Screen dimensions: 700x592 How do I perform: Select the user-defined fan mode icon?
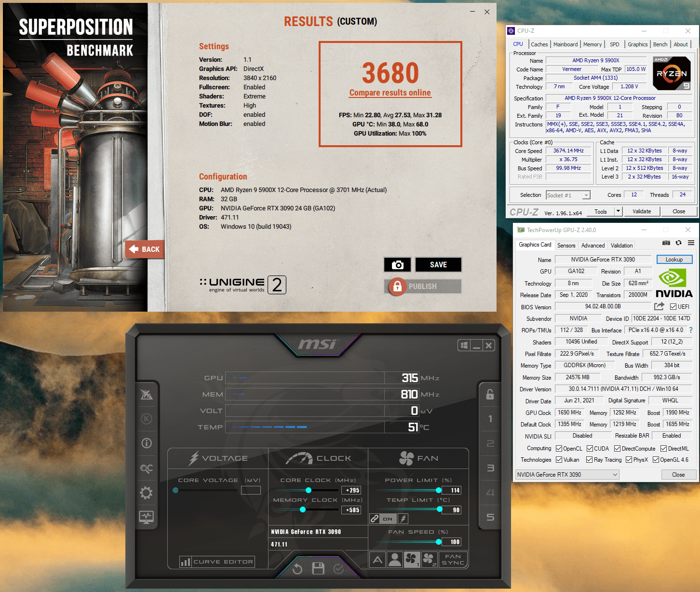(395, 560)
